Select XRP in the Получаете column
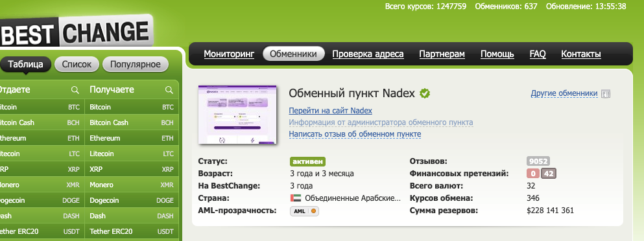 132,169
